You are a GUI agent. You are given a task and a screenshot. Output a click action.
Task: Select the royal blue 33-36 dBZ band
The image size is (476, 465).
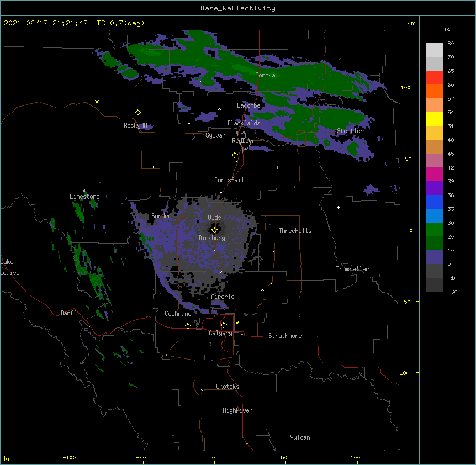point(434,202)
